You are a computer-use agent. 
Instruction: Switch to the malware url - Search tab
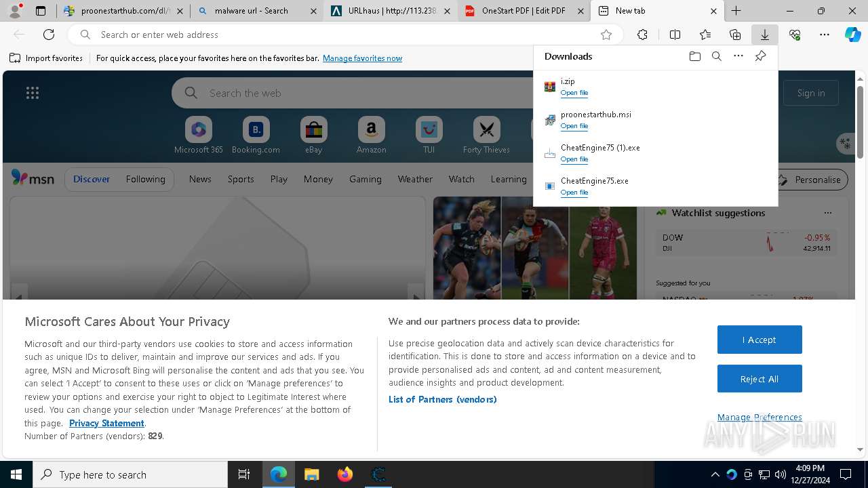click(256, 11)
